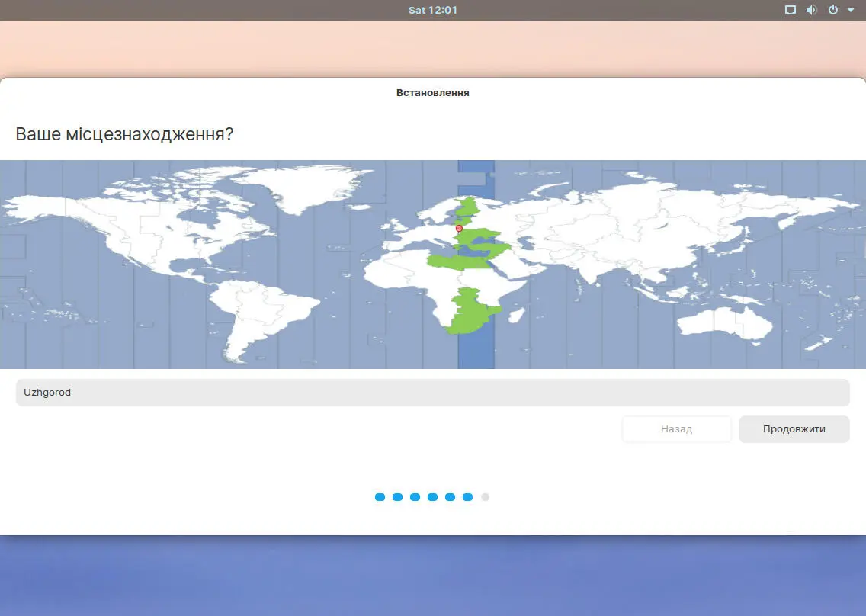The height and width of the screenshot is (616, 866).
Task: Open the clock showing Sat 12:01
Action: pos(432,10)
